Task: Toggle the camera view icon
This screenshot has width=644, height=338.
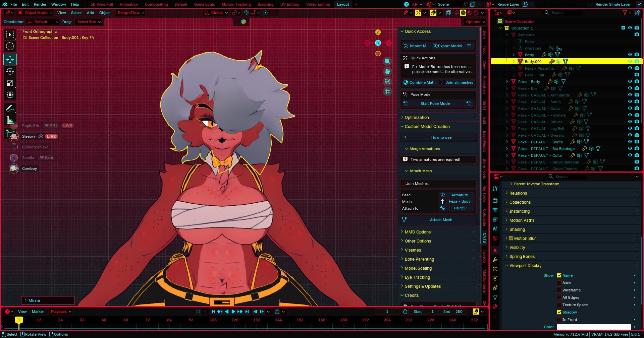Action: [387, 81]
